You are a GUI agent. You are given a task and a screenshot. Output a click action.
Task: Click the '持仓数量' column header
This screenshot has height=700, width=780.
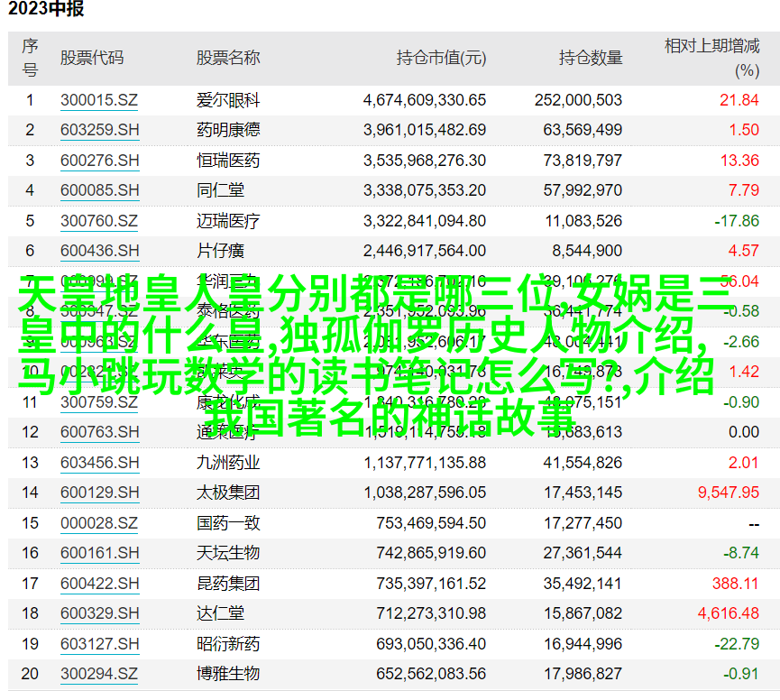[591, 59]
